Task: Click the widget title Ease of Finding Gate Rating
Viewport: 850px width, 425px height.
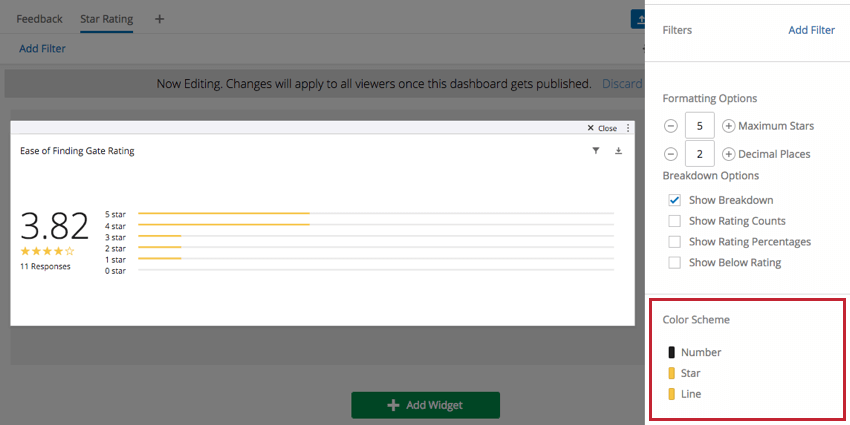Action: tap(77, 151)
